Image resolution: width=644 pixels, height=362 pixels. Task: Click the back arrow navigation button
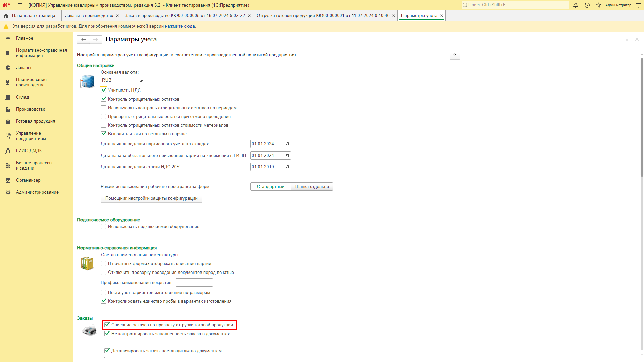click(84, 39)
